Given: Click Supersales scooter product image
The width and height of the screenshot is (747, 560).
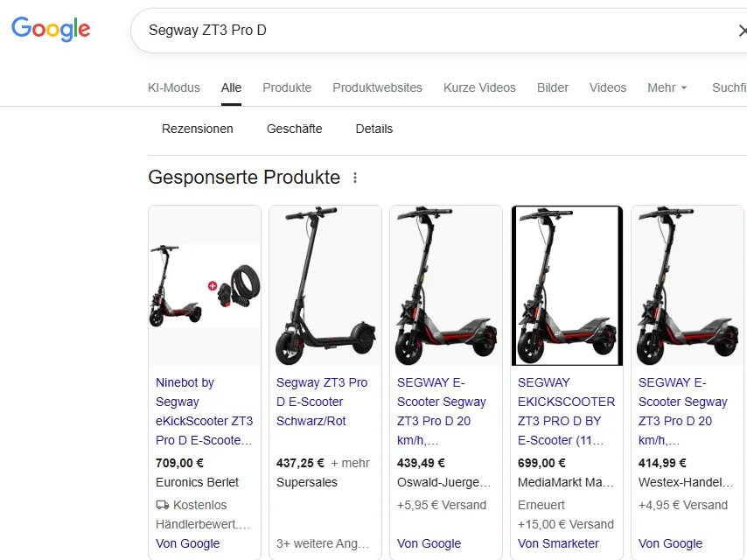Looking at the screenshot, I should coord(325,285).
